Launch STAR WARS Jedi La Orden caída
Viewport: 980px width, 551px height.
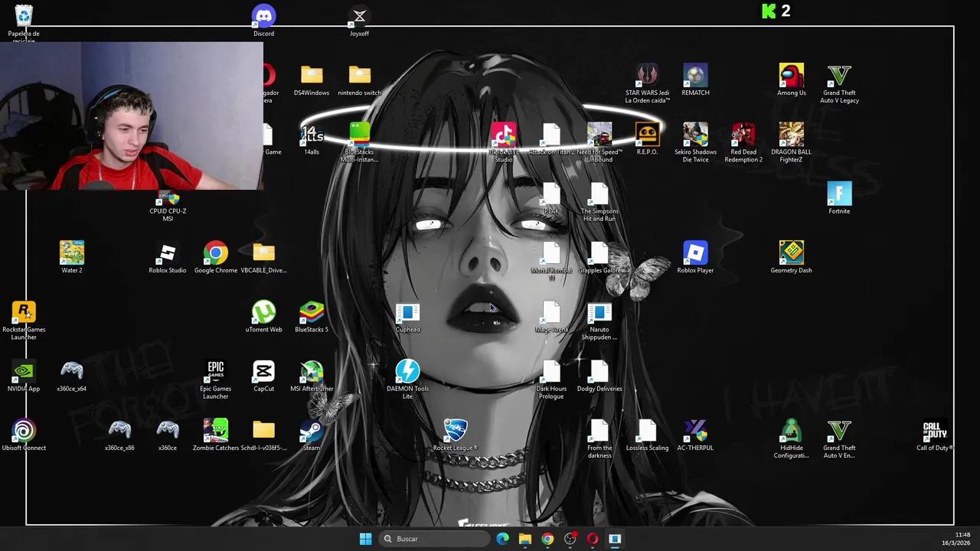pyautogui.click(x=647, y=83)
